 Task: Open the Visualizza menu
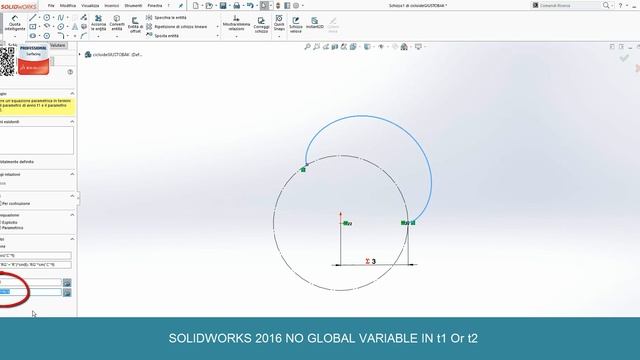tap(90, 6)
